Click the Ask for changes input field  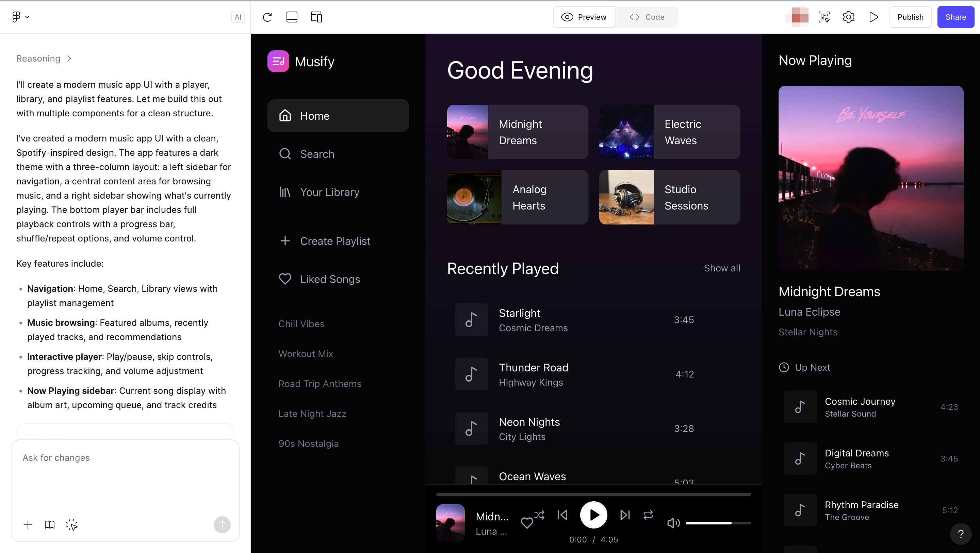click(125, 475)
